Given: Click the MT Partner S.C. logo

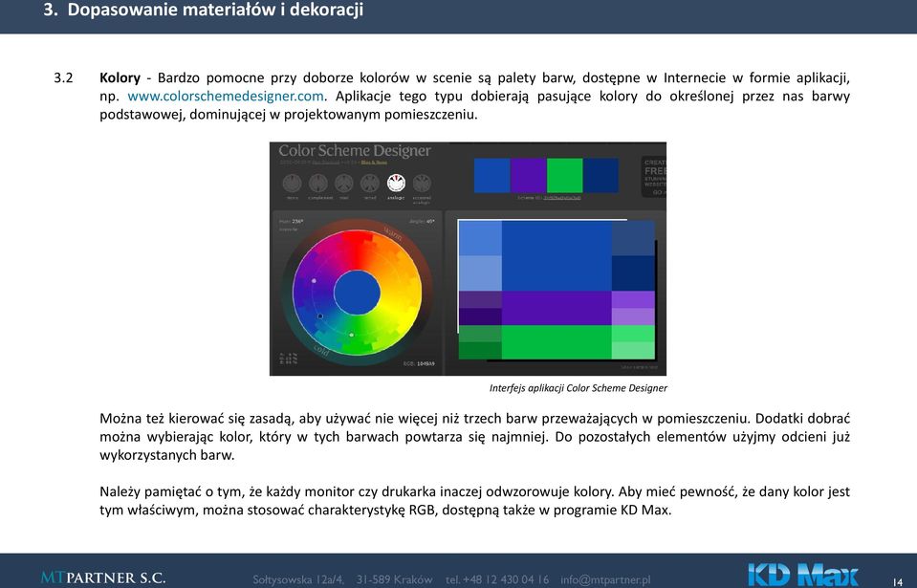Looking at the screenshot, I should [x=103, y=578].
